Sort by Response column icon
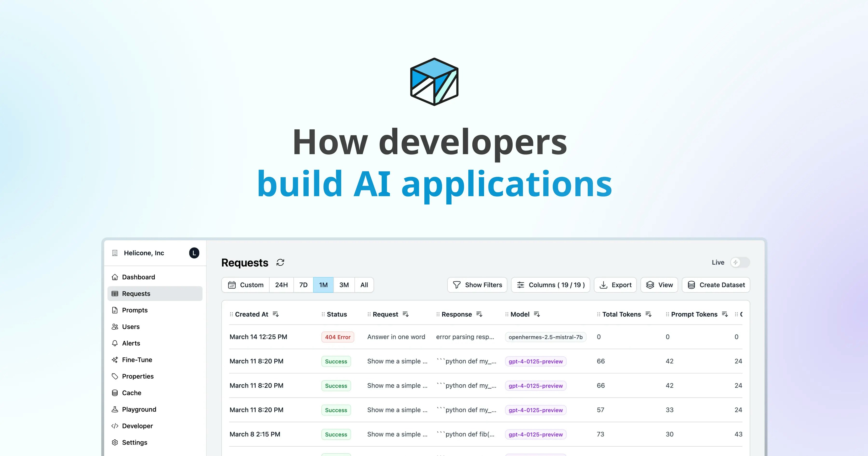This screenshot has width=868, height=456. (x=479, y=314)
